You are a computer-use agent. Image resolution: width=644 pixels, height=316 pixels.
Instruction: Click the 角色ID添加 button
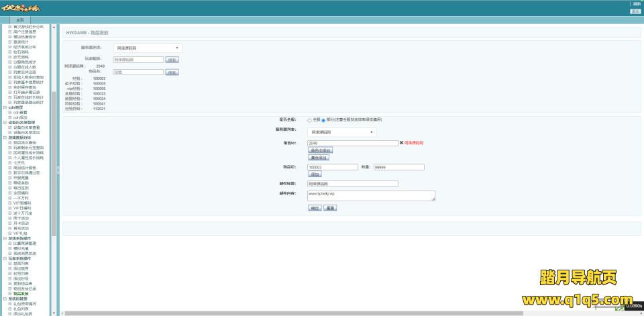321,151
